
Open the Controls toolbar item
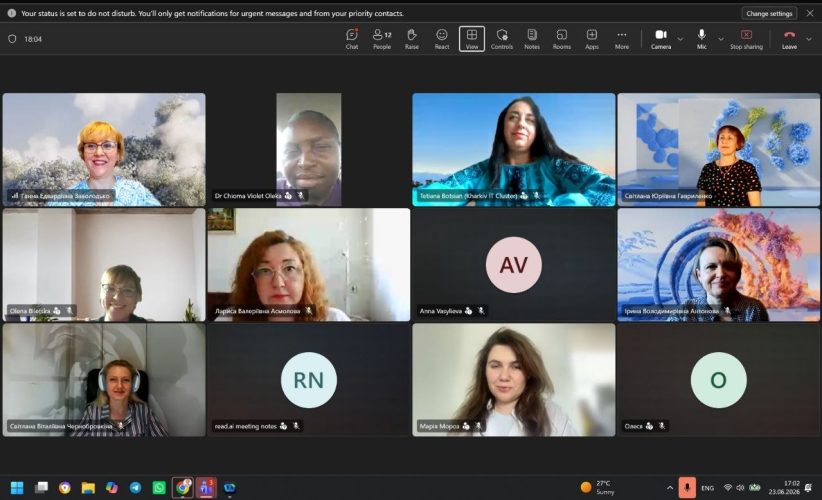pyautogui.click(x=502, y=39)
